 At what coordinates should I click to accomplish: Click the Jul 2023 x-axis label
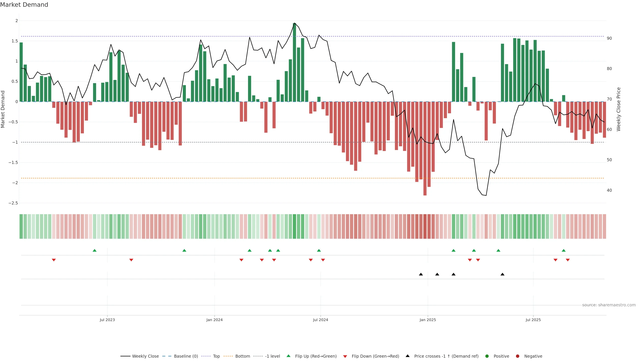(x=107, y=320)
